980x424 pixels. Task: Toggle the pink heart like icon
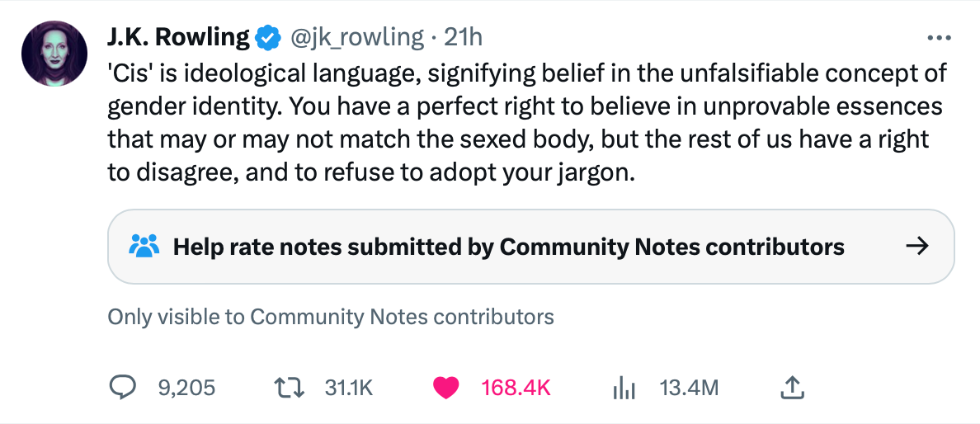click(446, 389)
